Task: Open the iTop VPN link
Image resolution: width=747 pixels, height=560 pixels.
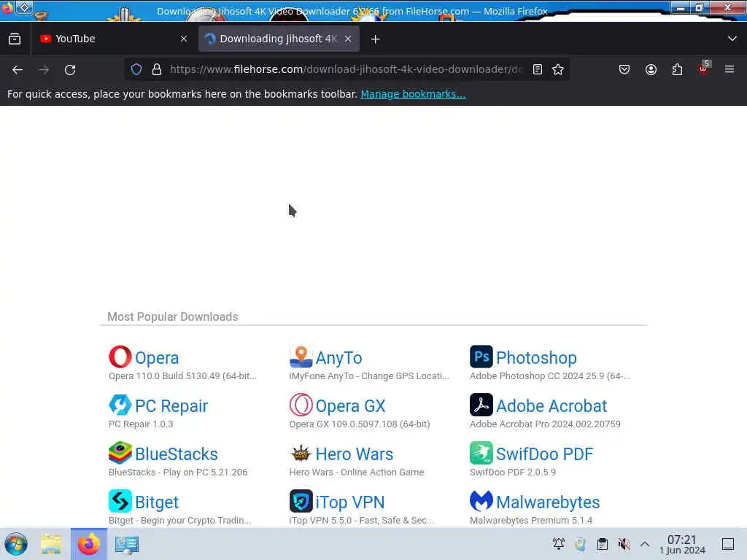Action: pos(350,502)
